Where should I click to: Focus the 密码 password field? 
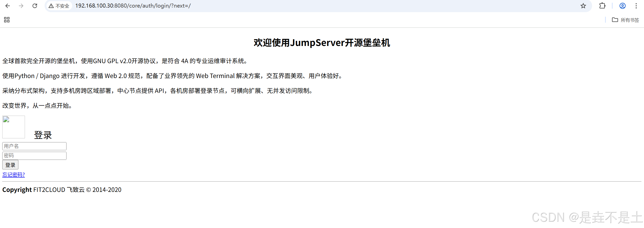click(34, 156)
